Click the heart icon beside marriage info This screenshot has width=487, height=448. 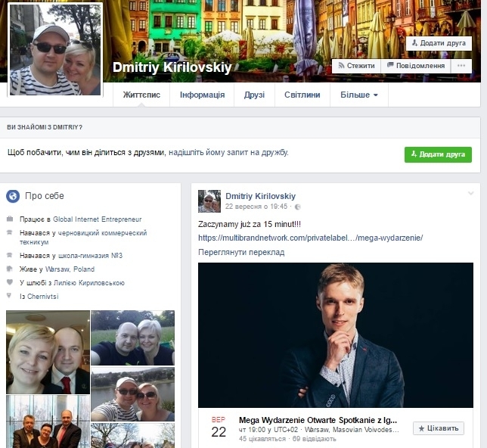point(10,283)
